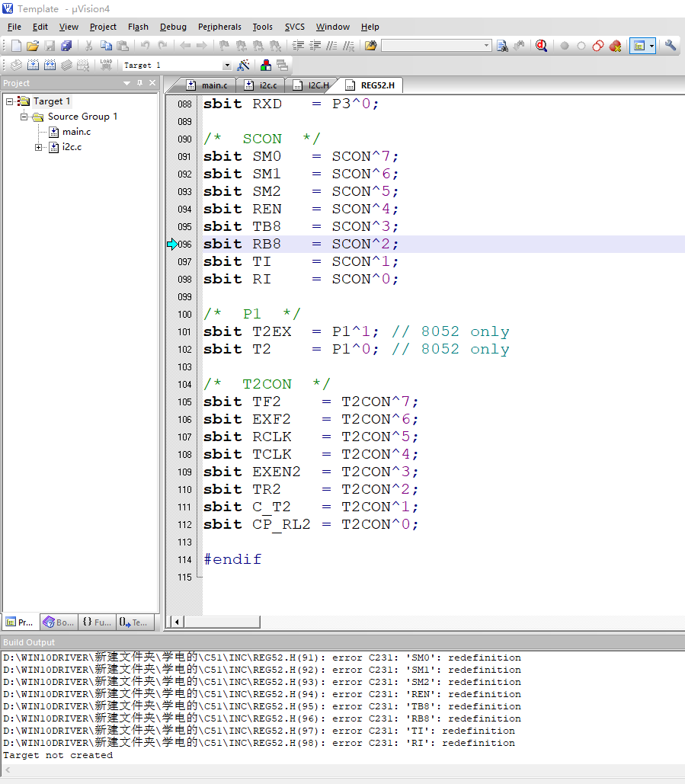Click the Rebuild all target files icon
Screen dimensions: 685x784
50,65
